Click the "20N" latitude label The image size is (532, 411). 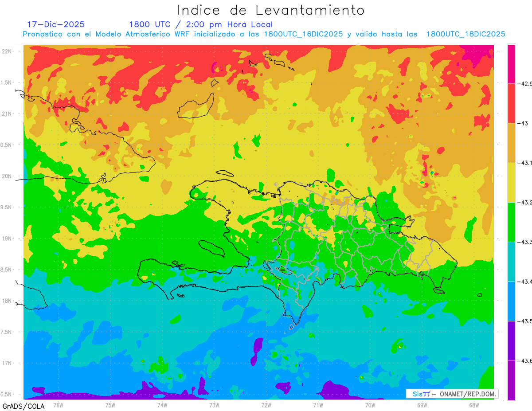(x=8, y=176)
